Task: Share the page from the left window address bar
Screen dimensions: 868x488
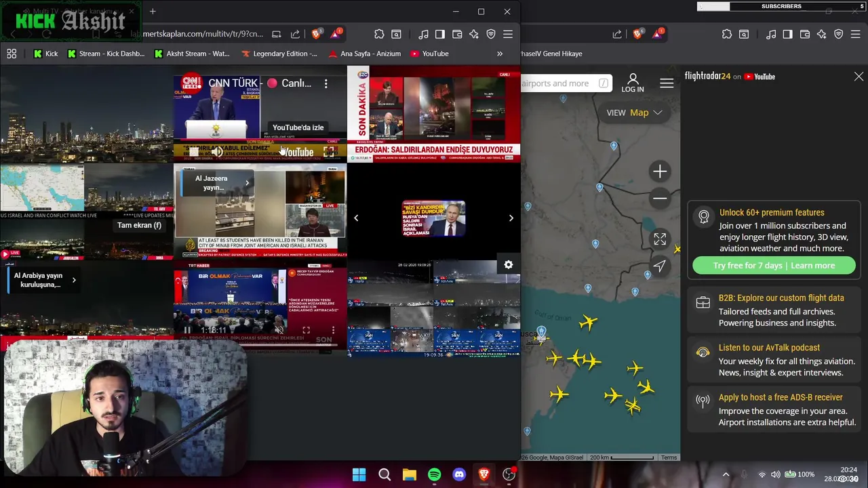Action: [295, 34]
